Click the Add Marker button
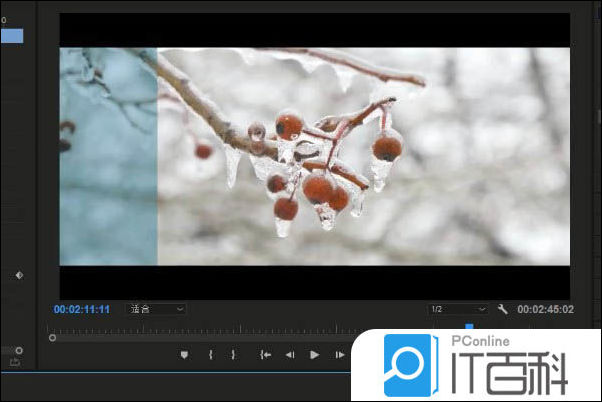Viewport: 602px width, 402px height. pos(184,355)
